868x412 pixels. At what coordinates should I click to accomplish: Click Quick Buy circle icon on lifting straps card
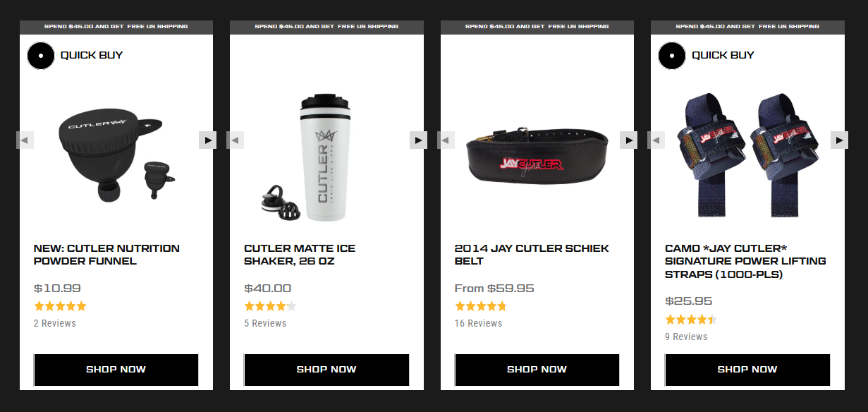tap(672, 55)
